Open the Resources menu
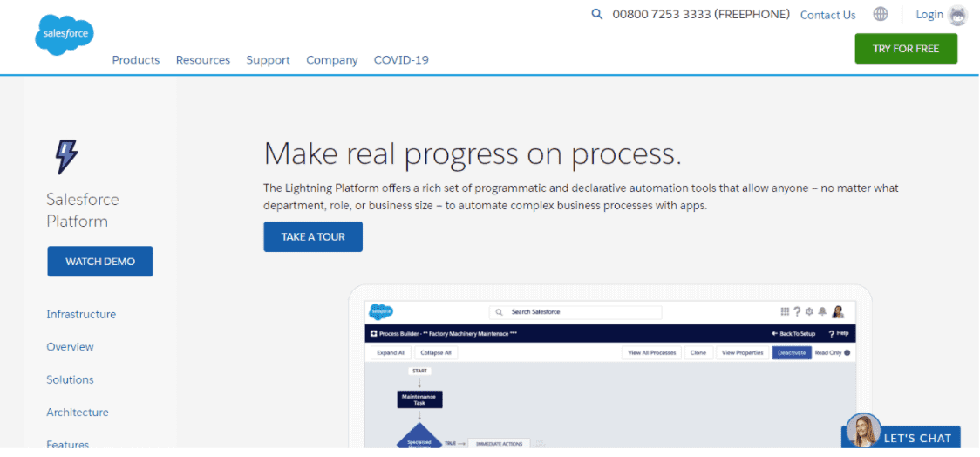Viewport: 980px width, 457px height. (203, 60)
